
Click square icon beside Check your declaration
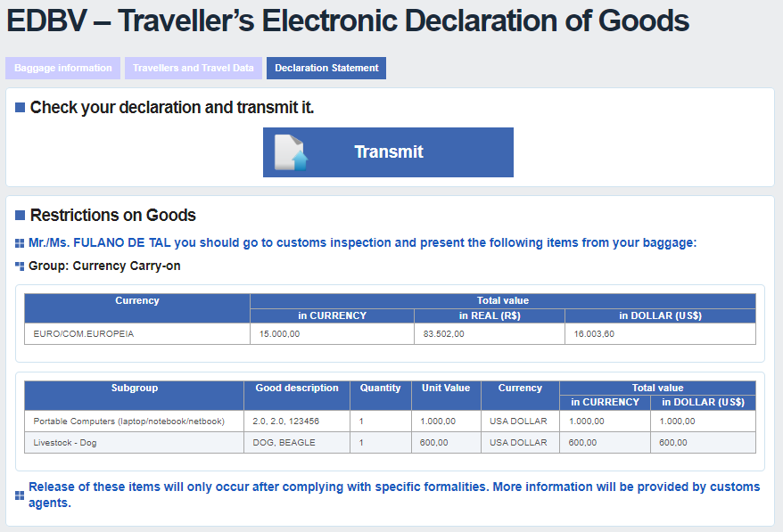[20, 108]
